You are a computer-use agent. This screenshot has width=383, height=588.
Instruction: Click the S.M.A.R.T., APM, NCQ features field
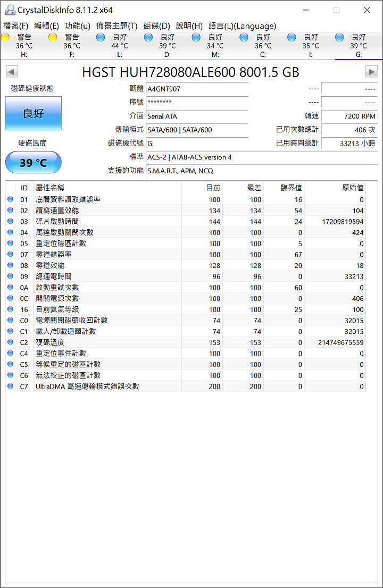[262, 171]
